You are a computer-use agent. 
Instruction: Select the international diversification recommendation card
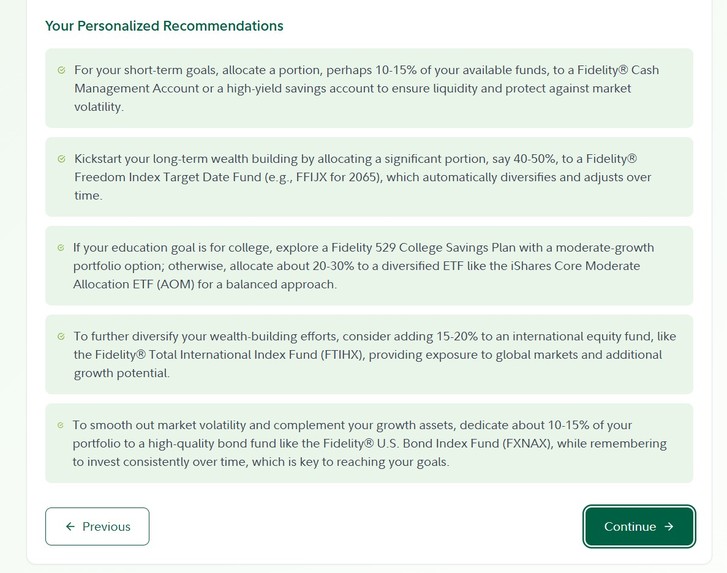click(x=369, y=354)
